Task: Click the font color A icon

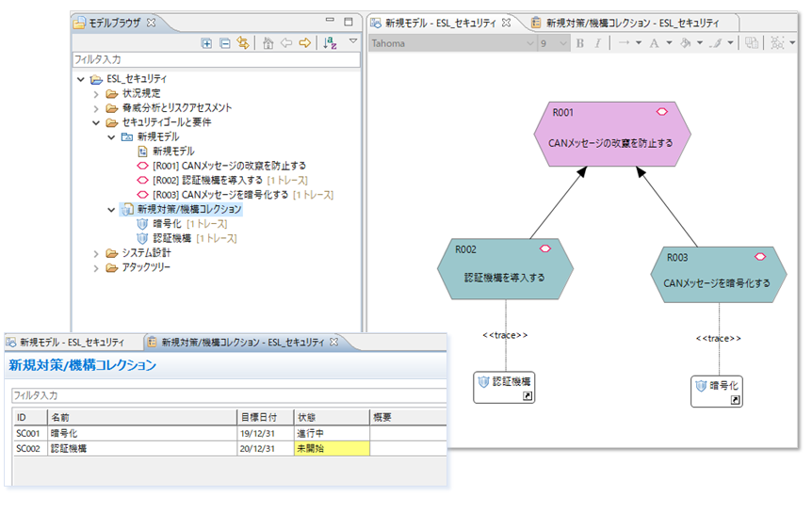Action: pos(655,43)
